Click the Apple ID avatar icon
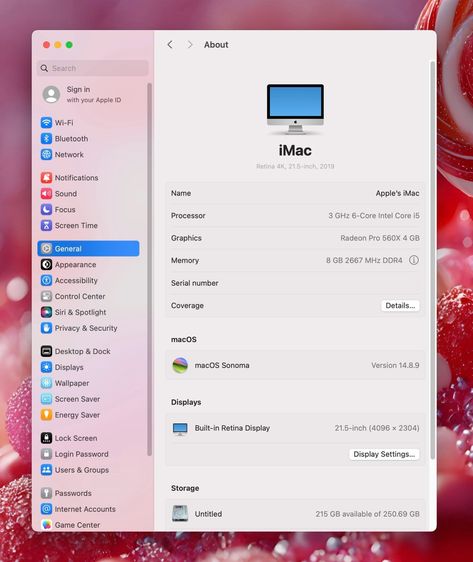The height and width of the screenshot is (562, 473). (51, 94)
